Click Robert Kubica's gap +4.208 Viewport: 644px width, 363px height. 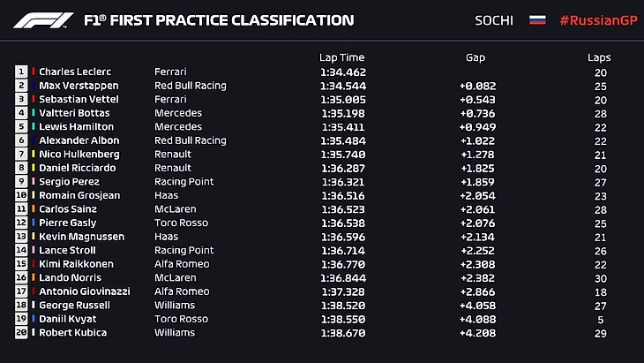click(476, 333)
